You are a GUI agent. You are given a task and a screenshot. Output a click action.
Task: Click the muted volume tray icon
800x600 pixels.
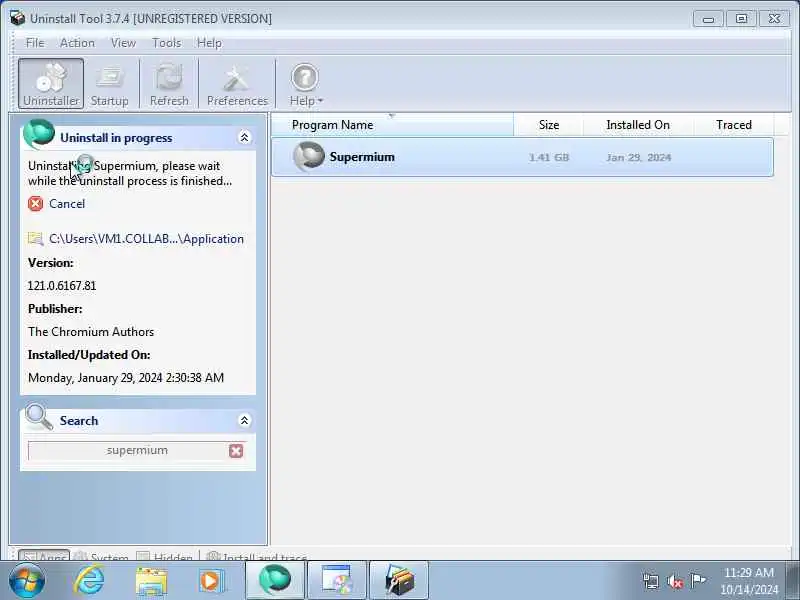tap(674, 581)
